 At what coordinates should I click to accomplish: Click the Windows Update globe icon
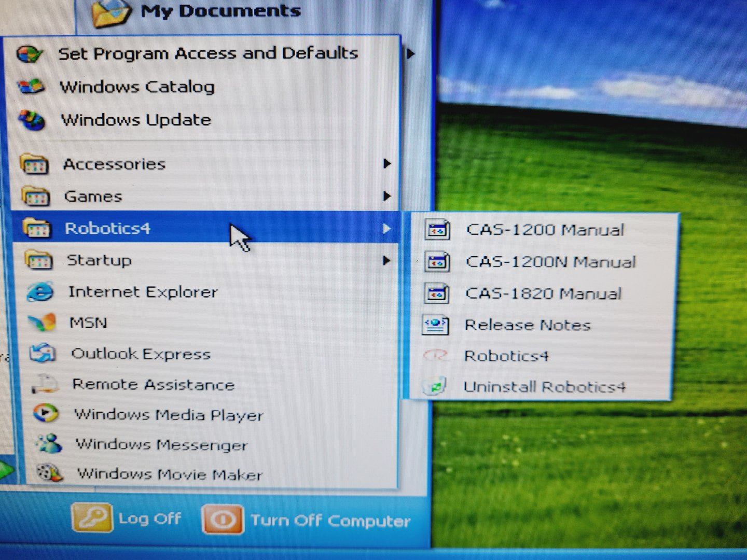click(x=31, y=120)
